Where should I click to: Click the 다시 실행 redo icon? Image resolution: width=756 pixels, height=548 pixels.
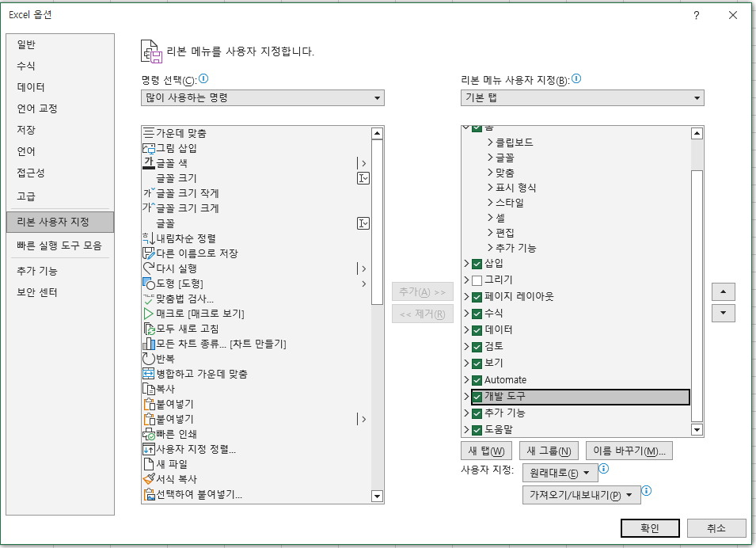tap(149, 268)
